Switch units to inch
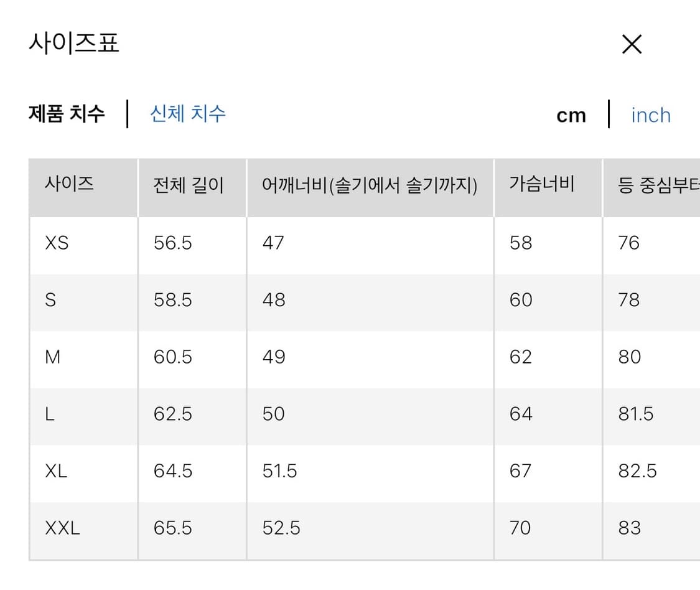Image resolution: width=700 pixels, height=590 pixels. [x=650, y=115]
